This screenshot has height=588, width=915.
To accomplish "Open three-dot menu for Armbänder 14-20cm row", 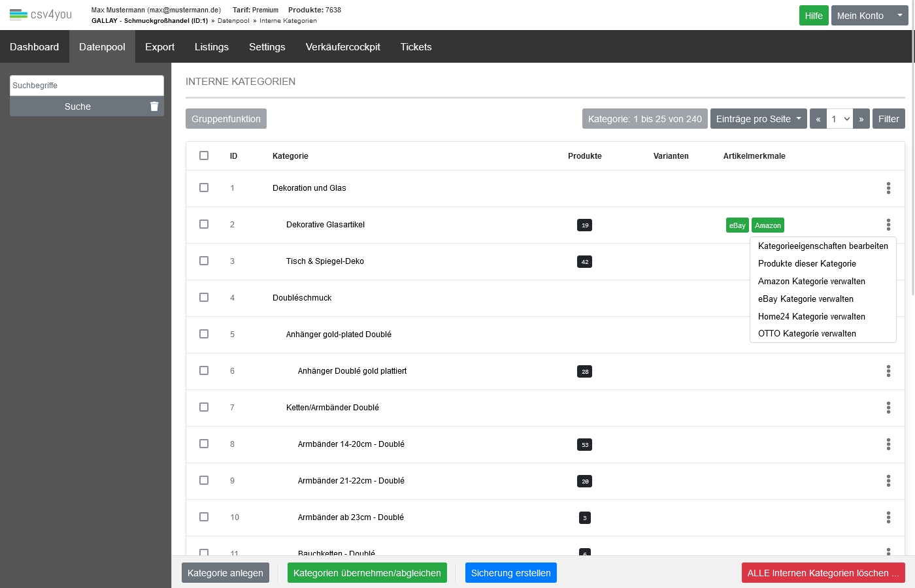I will [888, 444].
